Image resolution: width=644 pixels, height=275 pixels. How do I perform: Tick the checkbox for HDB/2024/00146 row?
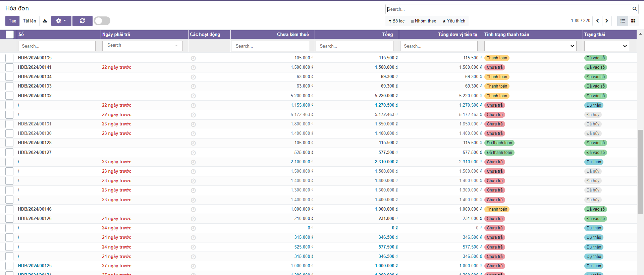[x=9, y=209]
